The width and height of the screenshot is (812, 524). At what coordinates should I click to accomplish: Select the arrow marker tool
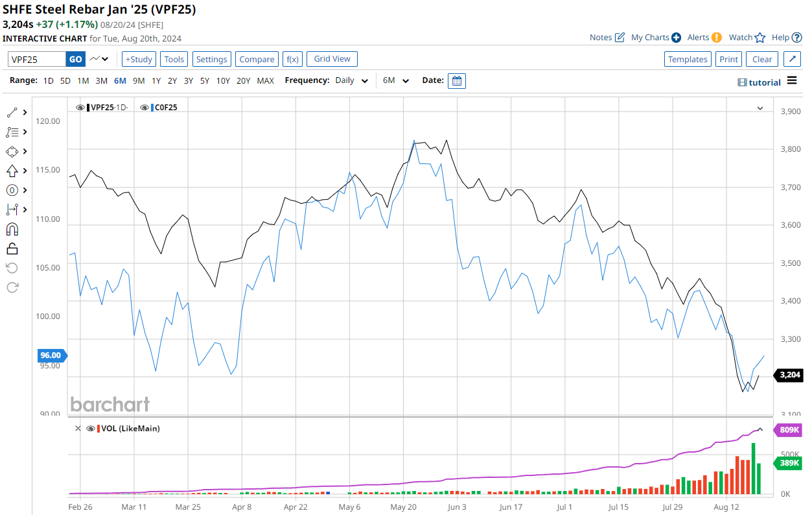(12, 171)
